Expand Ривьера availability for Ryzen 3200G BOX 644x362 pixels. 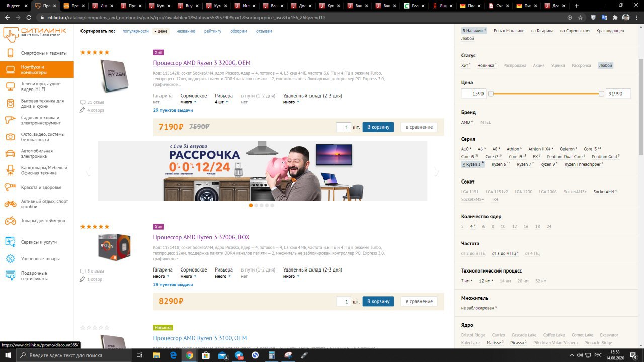pos(222,276)
